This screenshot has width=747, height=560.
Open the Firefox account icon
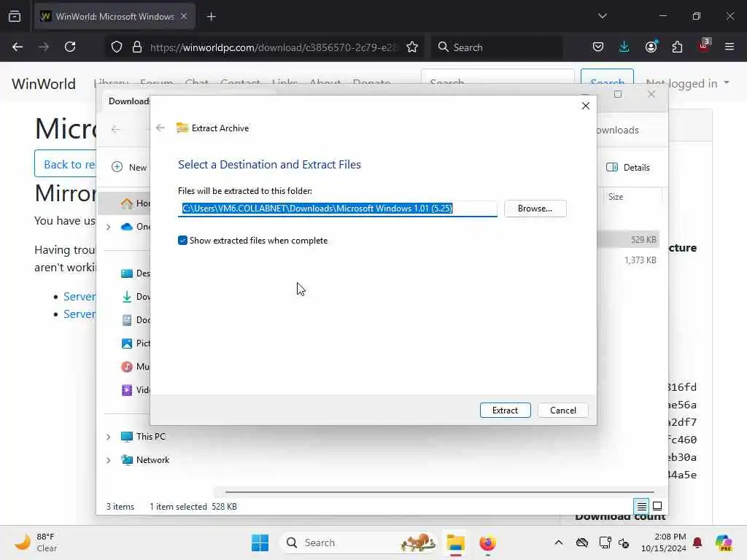coord(651,47)
